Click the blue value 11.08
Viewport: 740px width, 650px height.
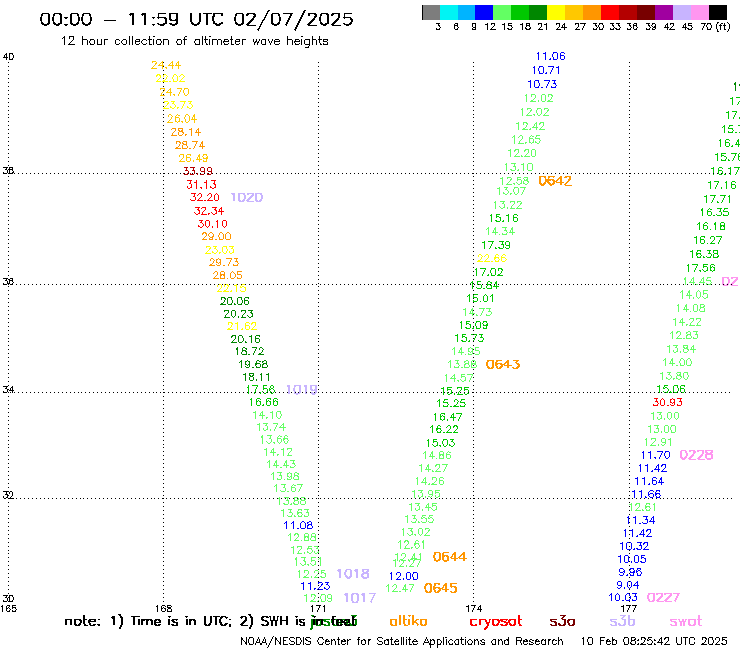pyautogui.click(x=298, y=525)
